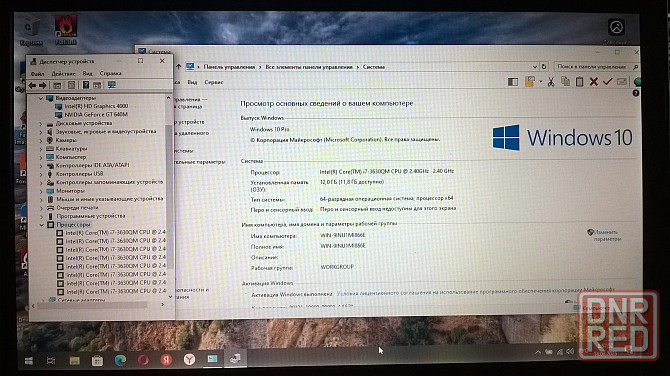Image resolution: width=670 pixels, height=376 pixels.
Task: Open File Explorer from the taskbar
Action: [x=74, y=361]
